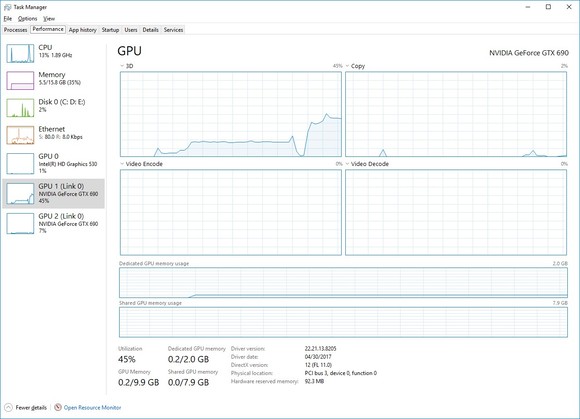Click the Copy engine usage graph

(456, 114)
